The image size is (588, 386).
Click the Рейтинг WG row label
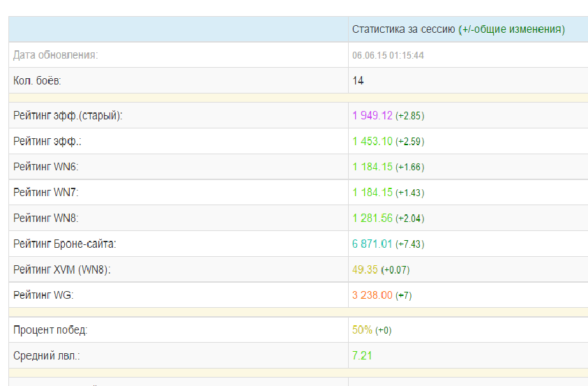(43, 295)
